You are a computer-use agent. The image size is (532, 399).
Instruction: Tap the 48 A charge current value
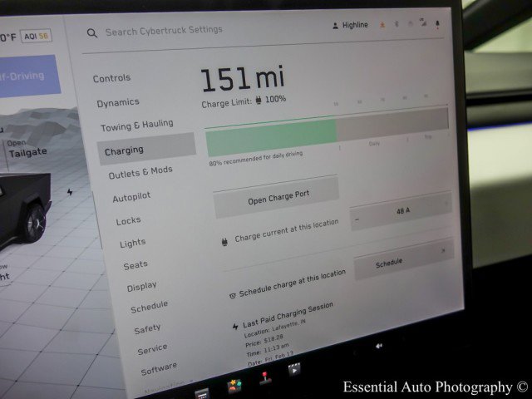pyautogui.click(x=403, y=210)
